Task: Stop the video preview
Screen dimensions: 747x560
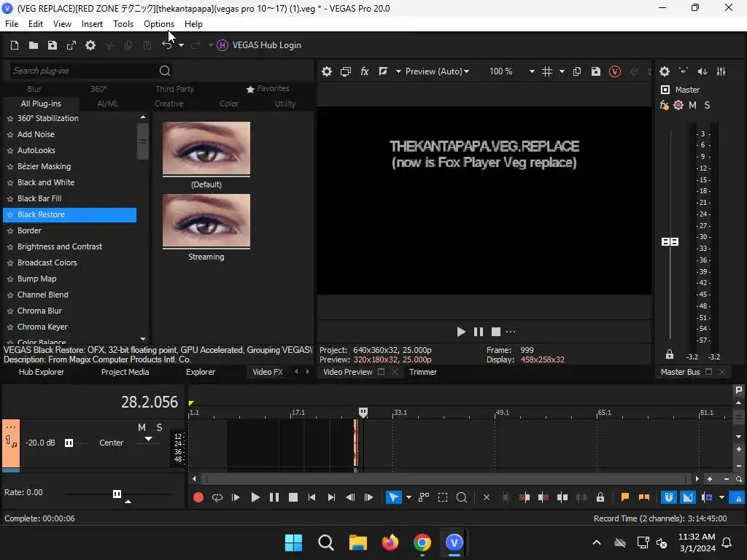Action: pos(496,332)
